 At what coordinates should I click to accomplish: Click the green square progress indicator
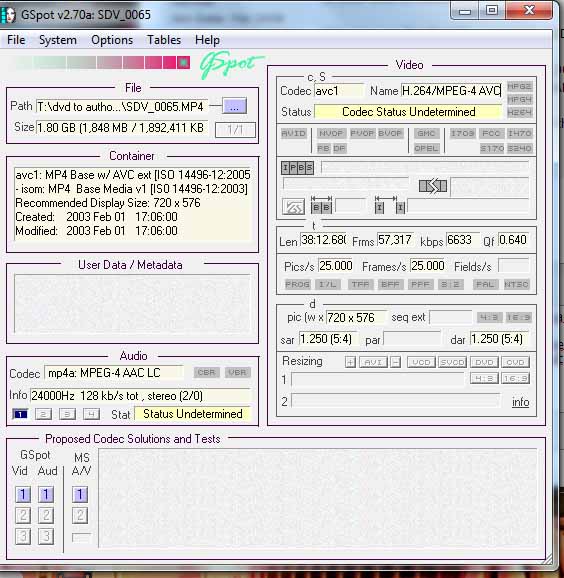coord(183,63)
